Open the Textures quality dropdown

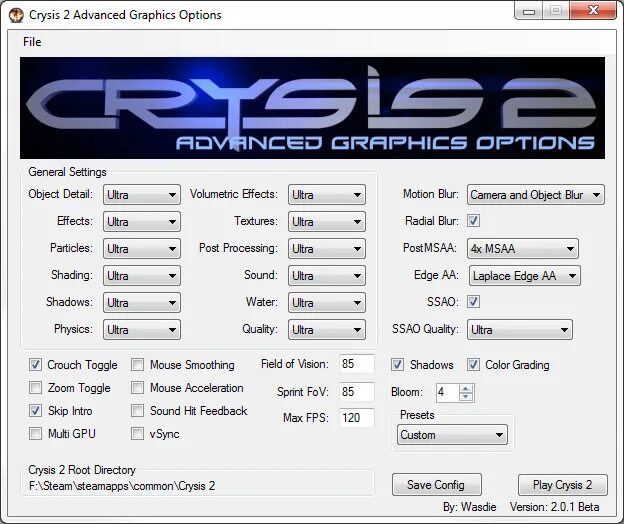coord(327,222)
